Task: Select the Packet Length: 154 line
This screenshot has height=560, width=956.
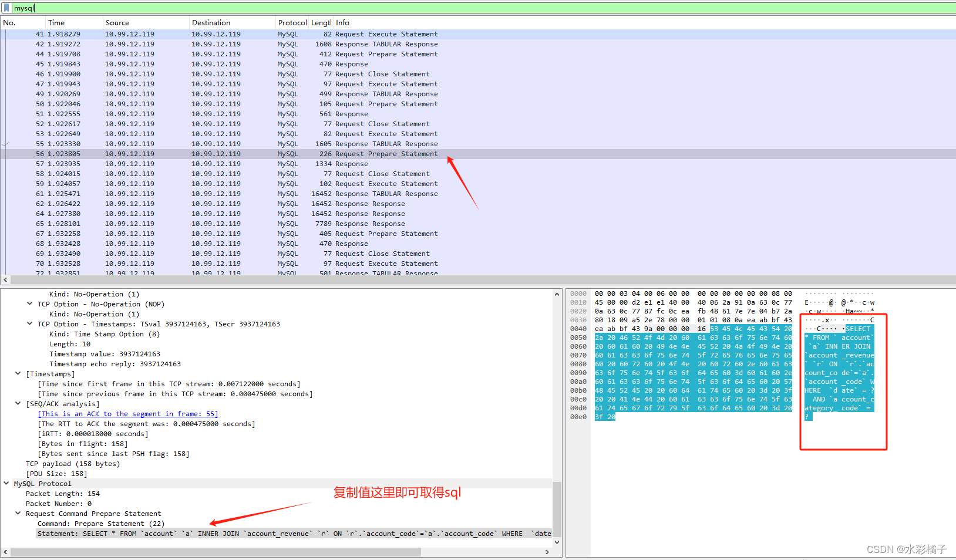Action: (63, 494)
